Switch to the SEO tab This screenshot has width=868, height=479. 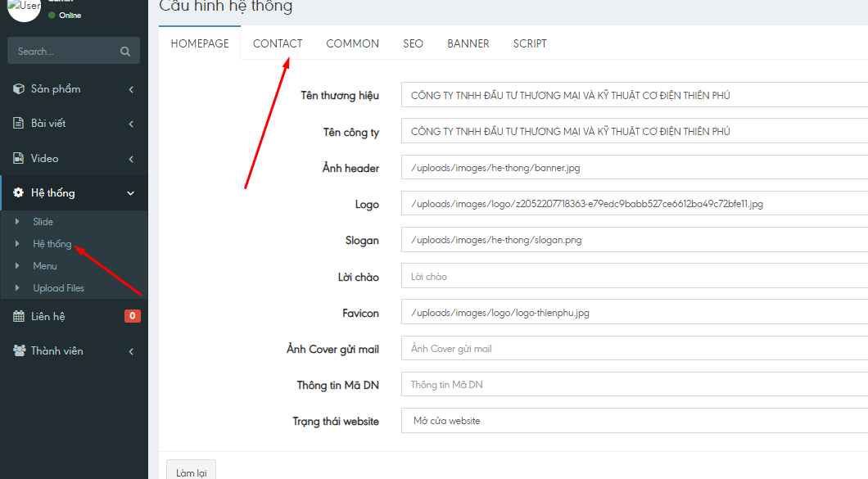point(413,43)
